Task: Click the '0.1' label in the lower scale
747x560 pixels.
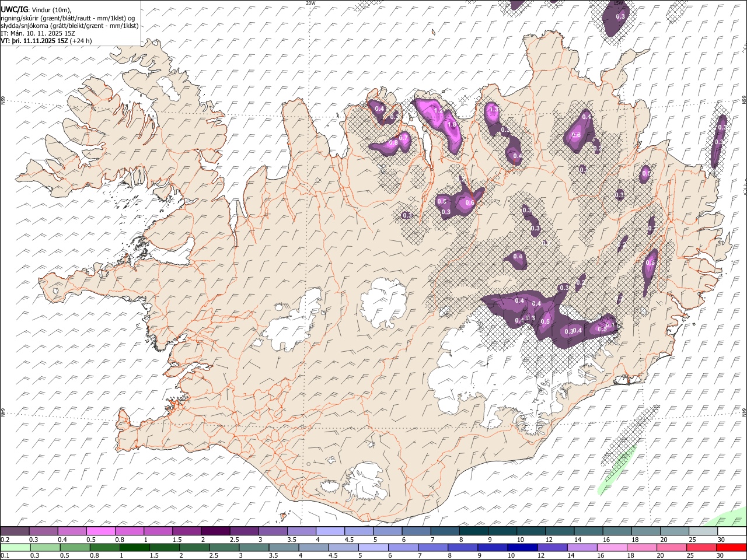Action: coord(5,556)
